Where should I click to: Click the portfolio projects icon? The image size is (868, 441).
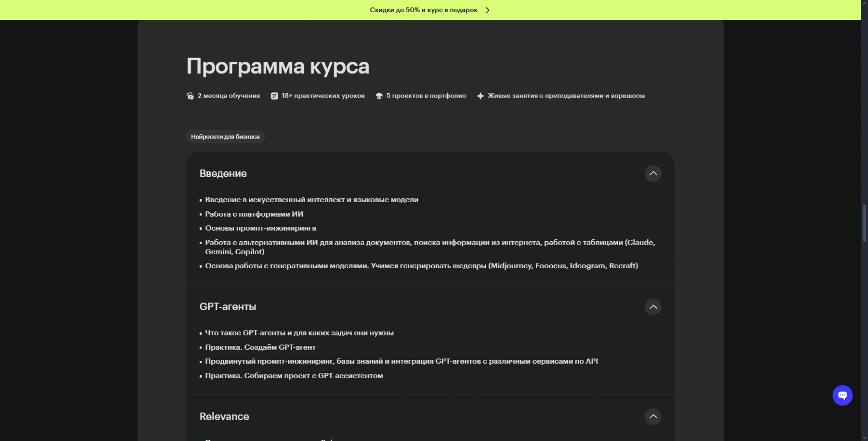(379, 96)
